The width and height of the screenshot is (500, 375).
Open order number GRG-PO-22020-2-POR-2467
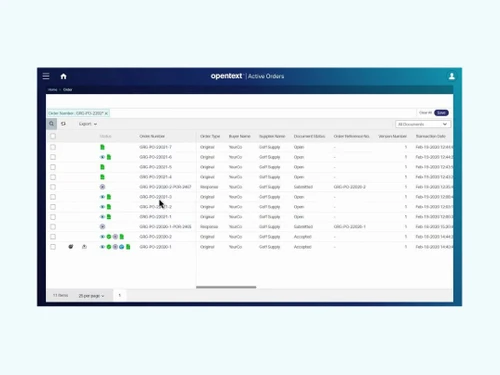coord(165,187)
